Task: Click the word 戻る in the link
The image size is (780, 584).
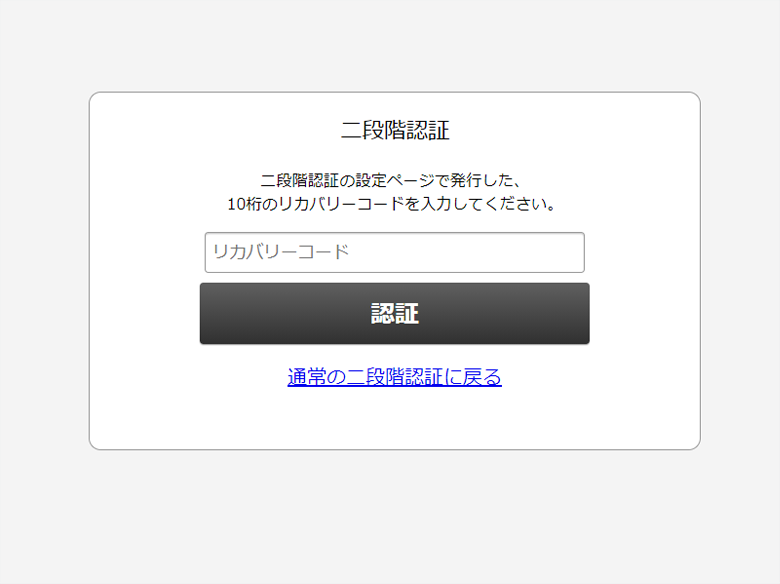Action: point(482,377)
